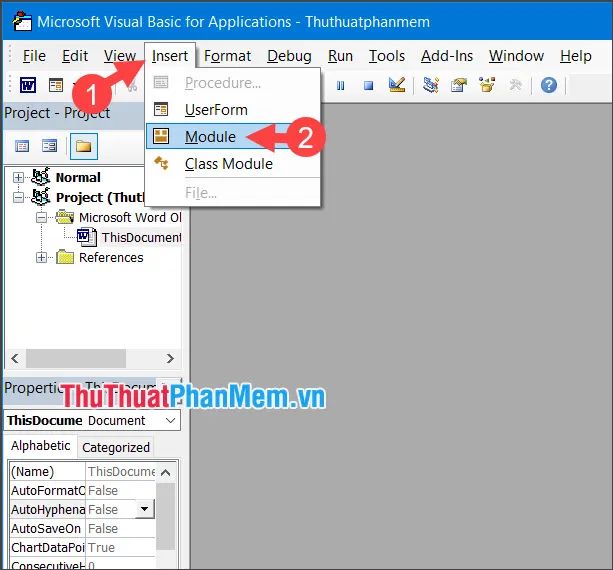Open the File menu
This screenshot has width=613, height=570.
coord(34,56)
